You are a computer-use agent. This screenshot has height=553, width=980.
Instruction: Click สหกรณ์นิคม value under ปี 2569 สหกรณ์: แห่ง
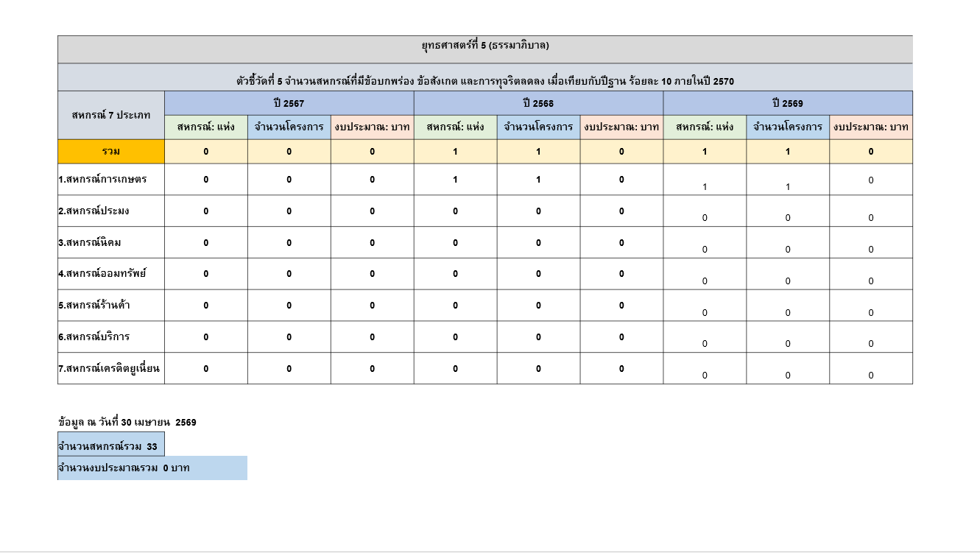705,243
